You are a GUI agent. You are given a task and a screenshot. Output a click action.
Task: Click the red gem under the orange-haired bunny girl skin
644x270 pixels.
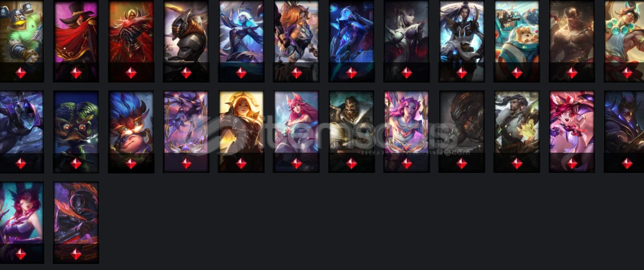pyautogui.click(x=296, y=73)
